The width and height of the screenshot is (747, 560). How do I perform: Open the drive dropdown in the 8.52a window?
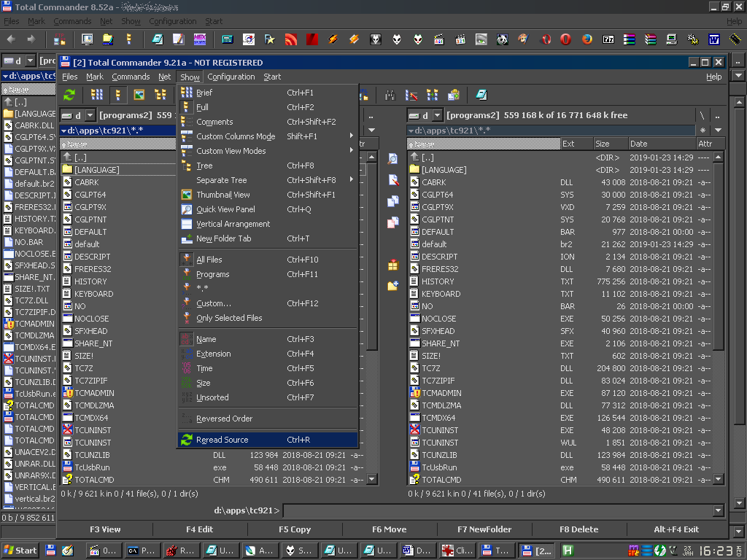point(31,61)
